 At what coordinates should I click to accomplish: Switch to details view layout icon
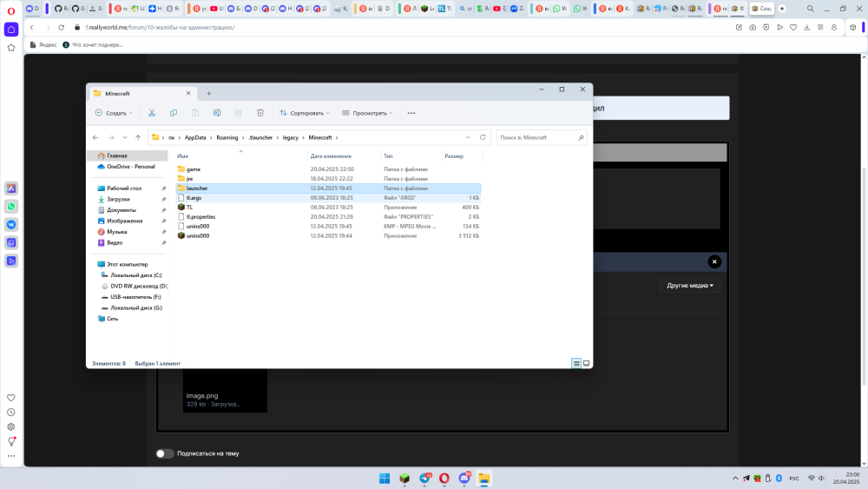pos(576,363)
